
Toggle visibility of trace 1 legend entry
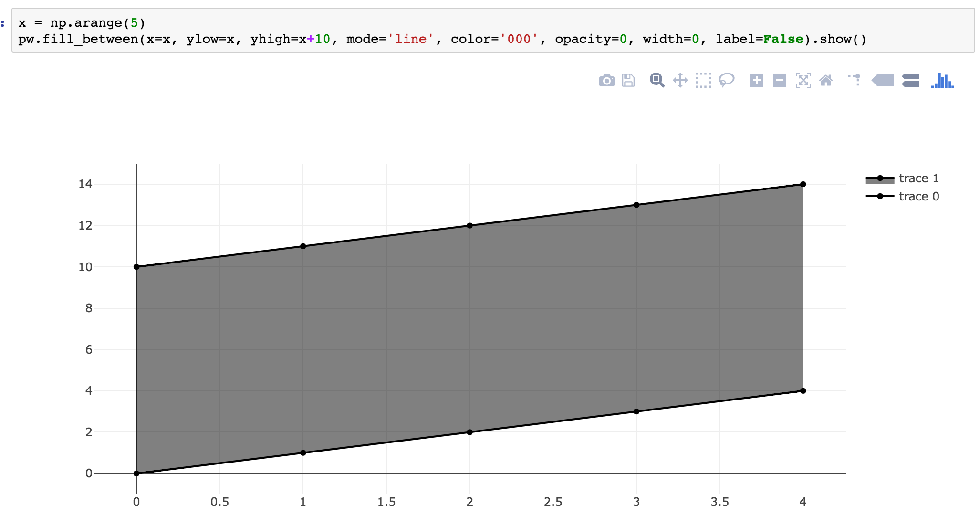click(918, 179)
